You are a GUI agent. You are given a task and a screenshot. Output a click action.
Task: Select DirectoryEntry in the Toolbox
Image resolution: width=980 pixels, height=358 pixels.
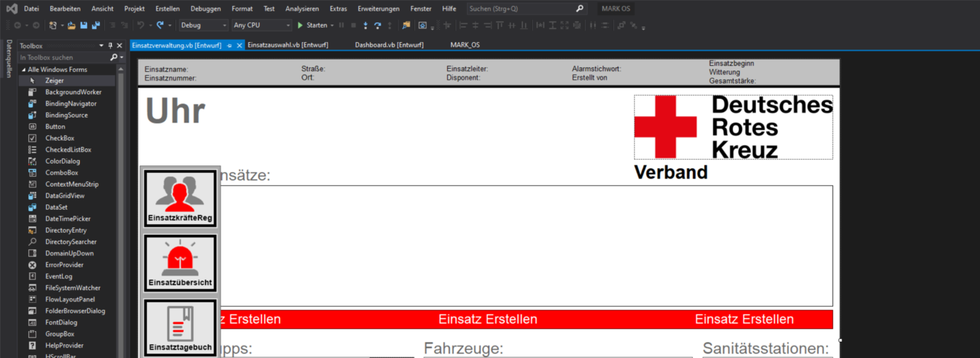click(x=67, y=230)
